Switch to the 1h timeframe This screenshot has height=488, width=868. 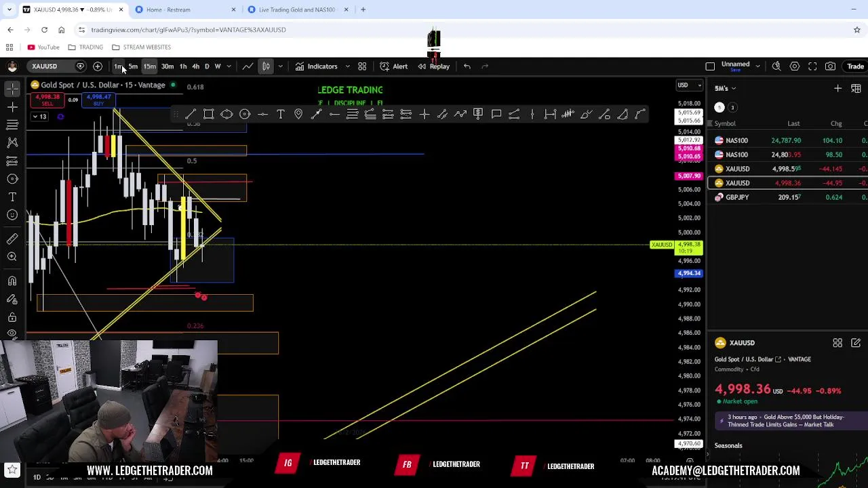[x=183, y=66]
